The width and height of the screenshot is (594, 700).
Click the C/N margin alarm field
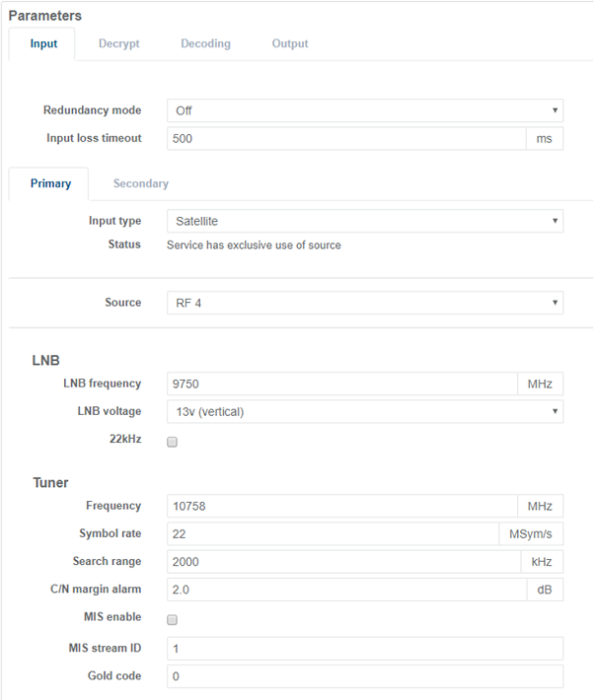345,590
